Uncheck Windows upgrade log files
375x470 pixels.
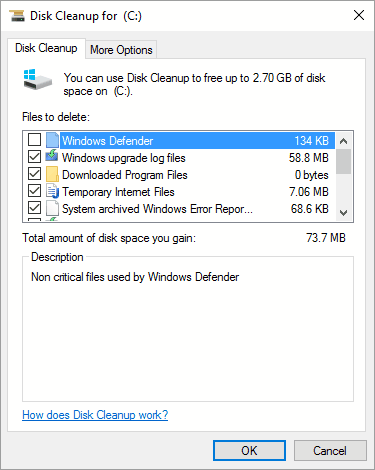tap(35, 157)
